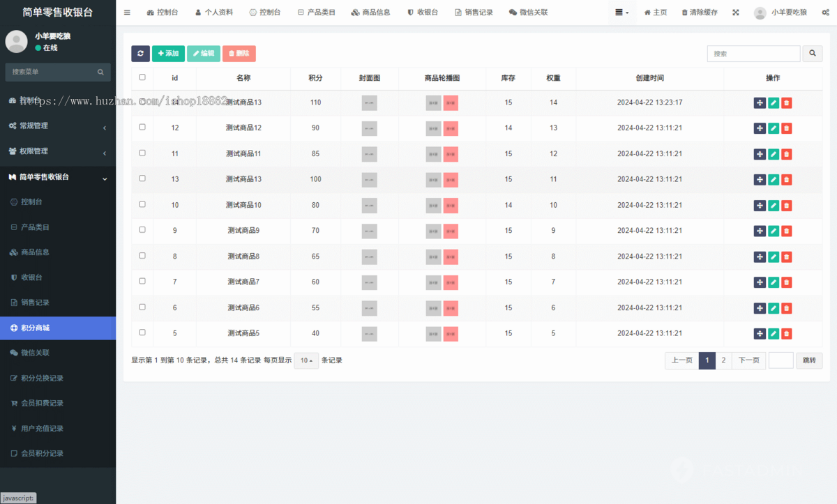Open the 10 records per page dropdown

[306, 360]
